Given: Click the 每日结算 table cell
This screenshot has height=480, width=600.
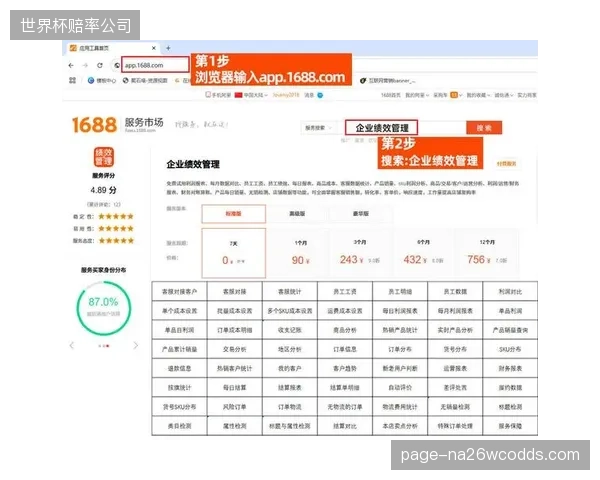Looking at the screenshot, I should 235,387.
